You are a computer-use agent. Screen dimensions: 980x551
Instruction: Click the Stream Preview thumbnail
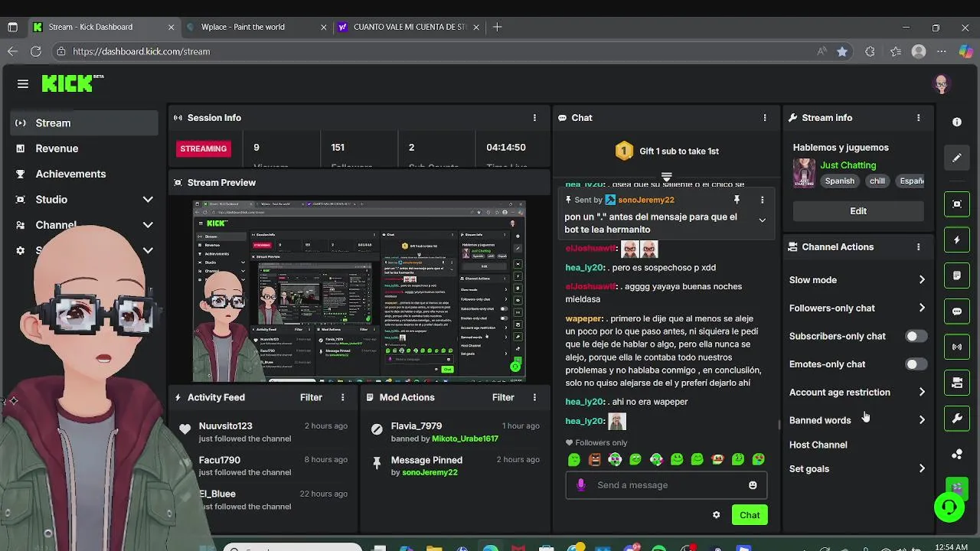359,292
